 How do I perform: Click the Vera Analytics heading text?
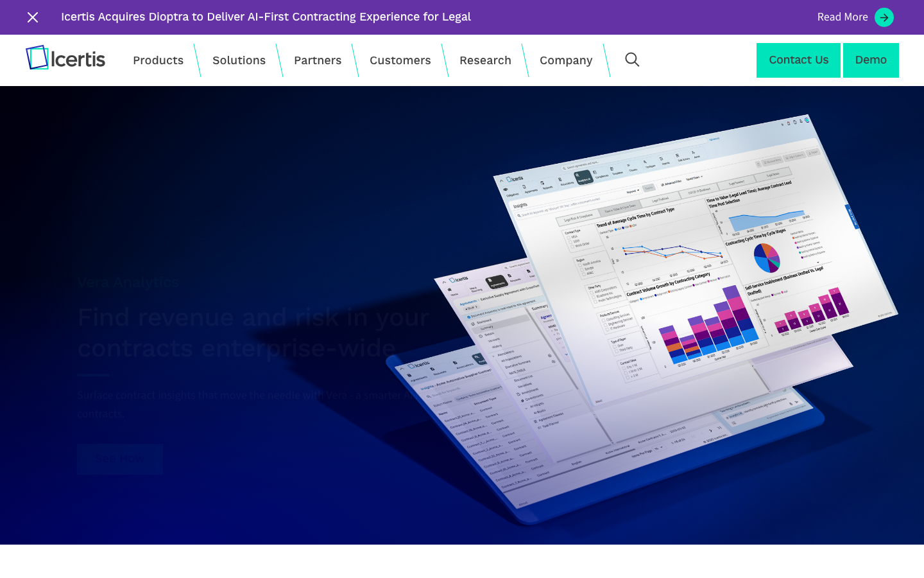coord(128,282)
